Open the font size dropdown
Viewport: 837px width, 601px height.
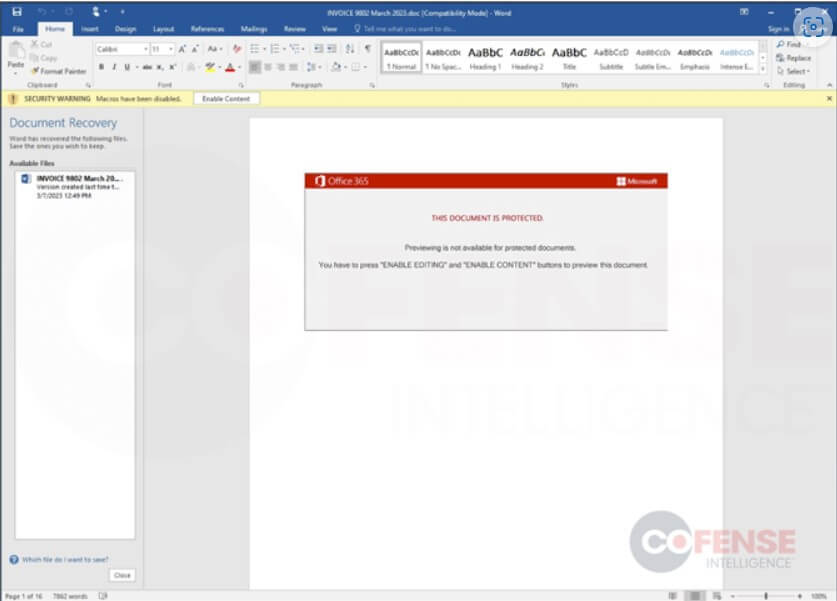click(x=171, y=49)
